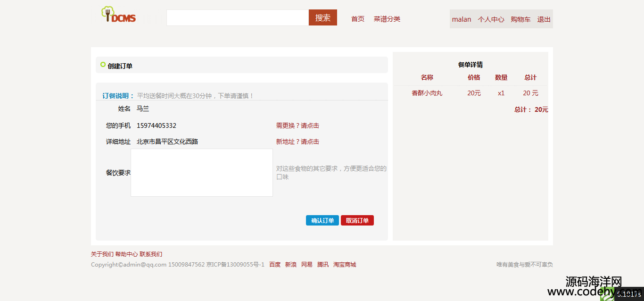The width and height of the screenshot is (644, 301).
Task: Click the 对这些食物的其它要求 hint text
Action: [331, 173]
